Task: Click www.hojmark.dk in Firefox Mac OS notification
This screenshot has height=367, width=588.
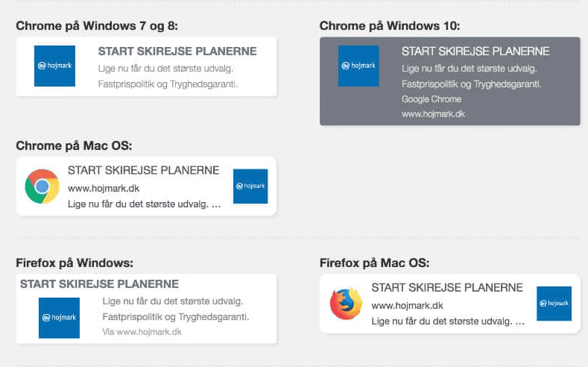Action: (407, 305)
